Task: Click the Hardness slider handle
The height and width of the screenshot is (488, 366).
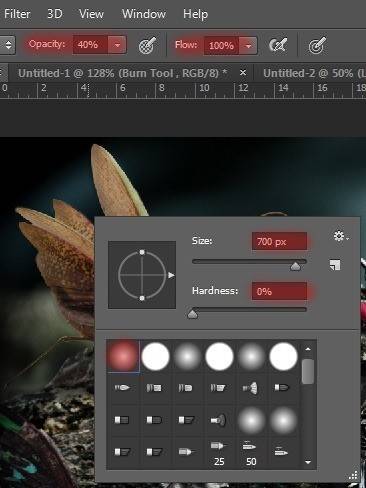Action: [x=193, y=314]
